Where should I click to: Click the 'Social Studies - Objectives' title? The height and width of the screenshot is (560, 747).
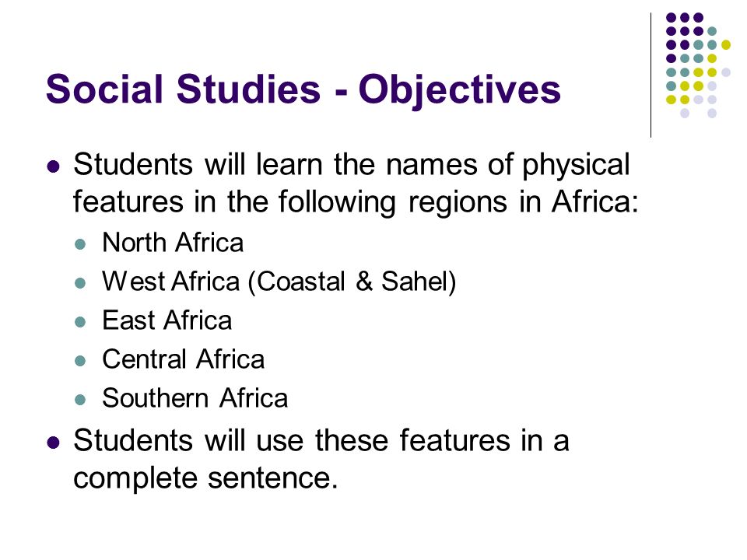click(x=303, y=89)
